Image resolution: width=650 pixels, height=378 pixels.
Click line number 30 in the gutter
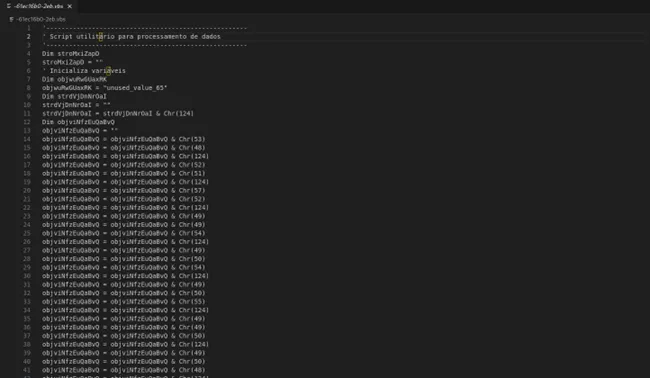(27, 276)
